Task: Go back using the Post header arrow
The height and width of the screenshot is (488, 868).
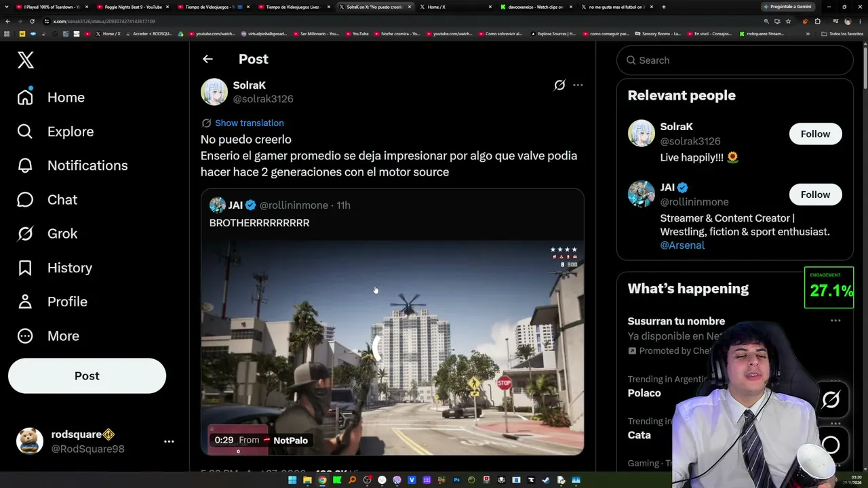Action: (x=208, y=59)
